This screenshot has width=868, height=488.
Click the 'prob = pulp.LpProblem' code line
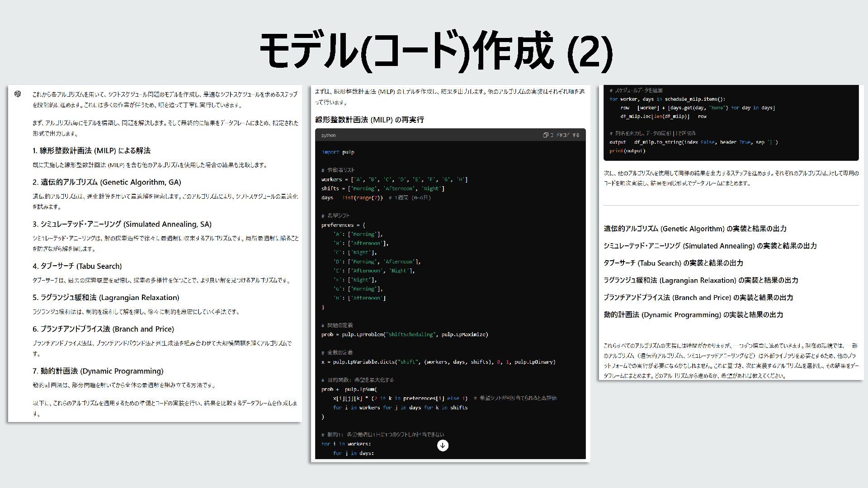(404, 335)
